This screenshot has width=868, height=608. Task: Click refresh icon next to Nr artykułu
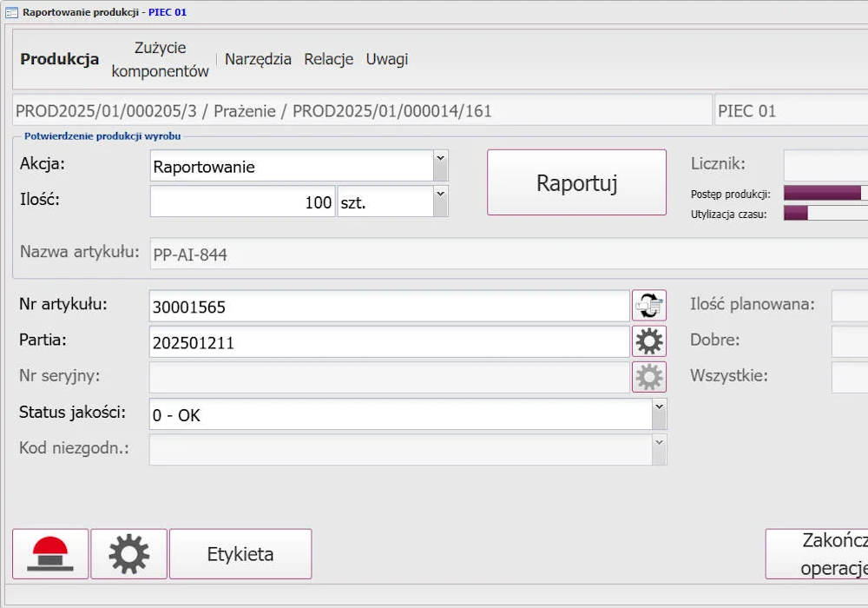tap(648, 306)
